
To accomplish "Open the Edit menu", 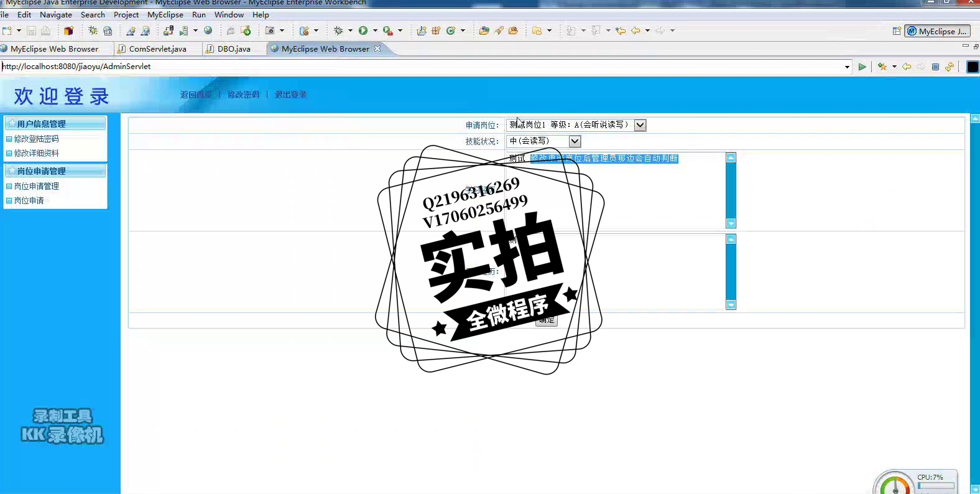I will coord(24,14).
